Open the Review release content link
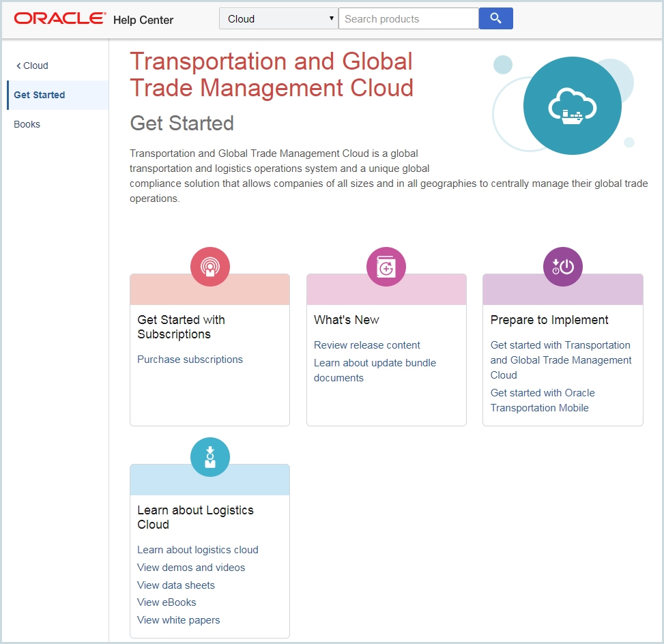Screen dimensions: 664x644 click(x=367, y=345)
